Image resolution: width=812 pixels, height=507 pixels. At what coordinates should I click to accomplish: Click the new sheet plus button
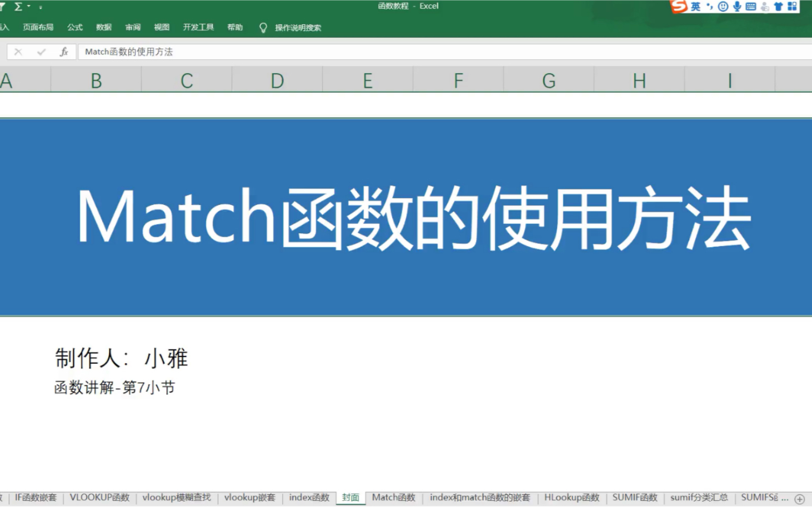[x=799, y=499]
